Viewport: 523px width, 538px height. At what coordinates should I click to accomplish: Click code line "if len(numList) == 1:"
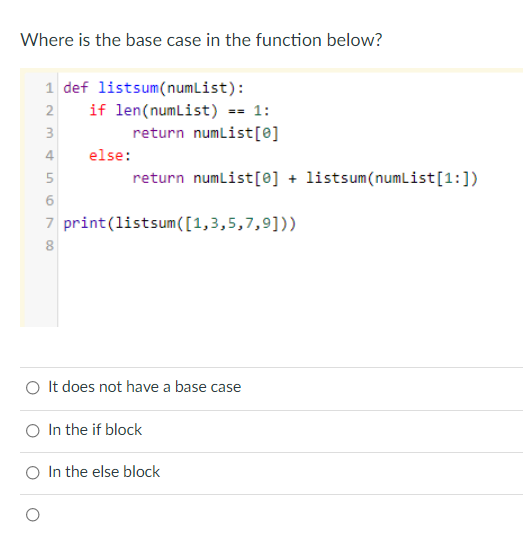[x=179, y=110]
